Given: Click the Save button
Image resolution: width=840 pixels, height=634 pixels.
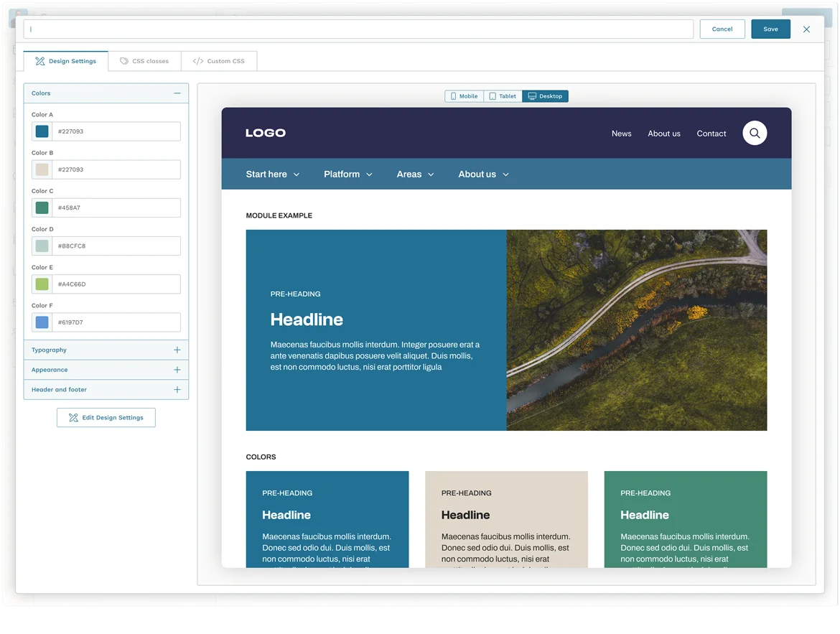Looking at the screenshot, I should (x=770, y=29).
